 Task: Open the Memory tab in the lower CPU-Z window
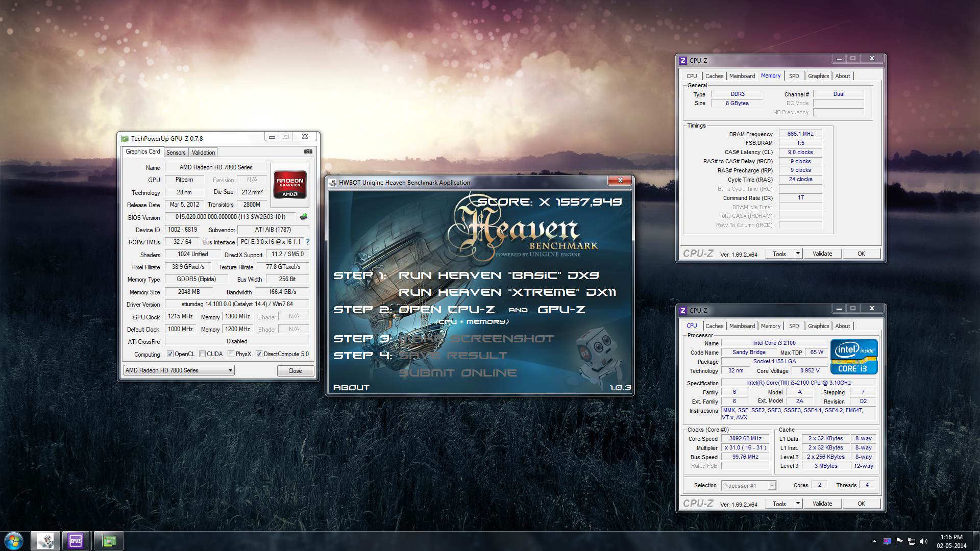(x=770, y=326)
